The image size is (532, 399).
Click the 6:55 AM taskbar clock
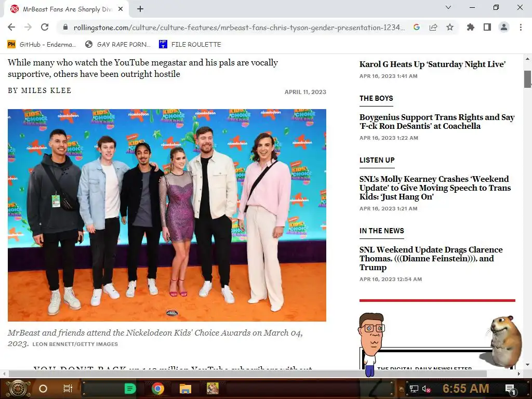(x=465, y=389)
